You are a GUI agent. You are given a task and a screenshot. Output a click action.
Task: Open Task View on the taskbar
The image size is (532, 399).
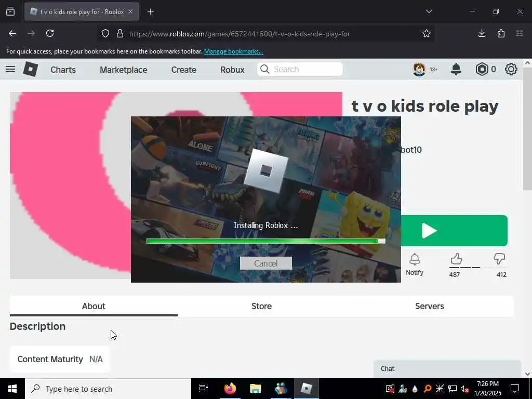coord(204,389)
